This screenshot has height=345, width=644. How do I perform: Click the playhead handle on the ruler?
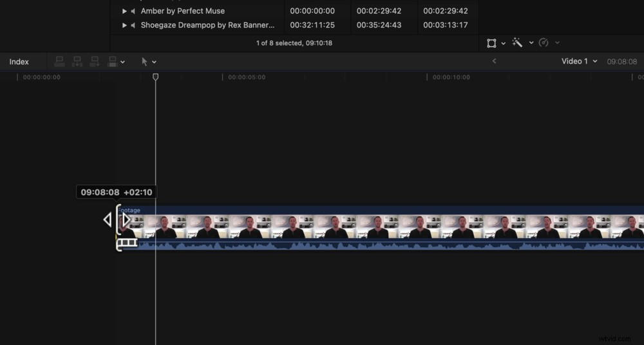[x=155, y=77]
